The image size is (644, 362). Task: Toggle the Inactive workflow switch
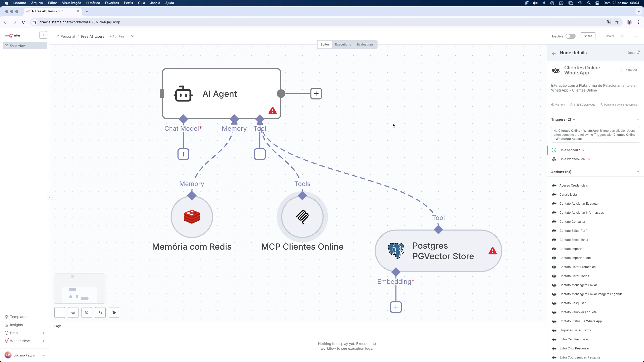tap(570, 36)
